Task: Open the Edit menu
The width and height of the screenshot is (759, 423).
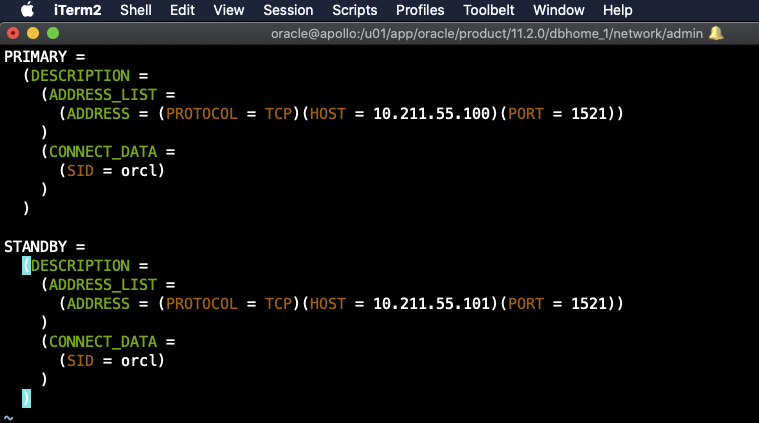Action: pyautogui.click(x=182, y=10)
